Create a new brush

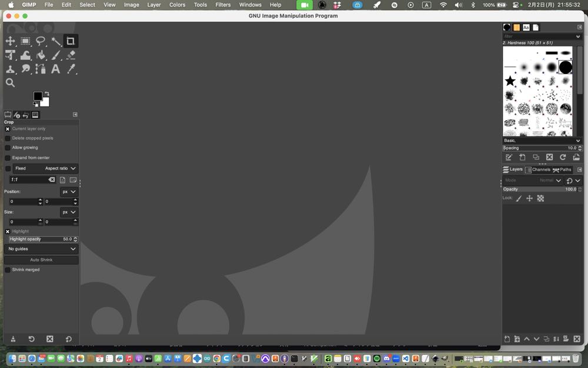tap(522, 157)
